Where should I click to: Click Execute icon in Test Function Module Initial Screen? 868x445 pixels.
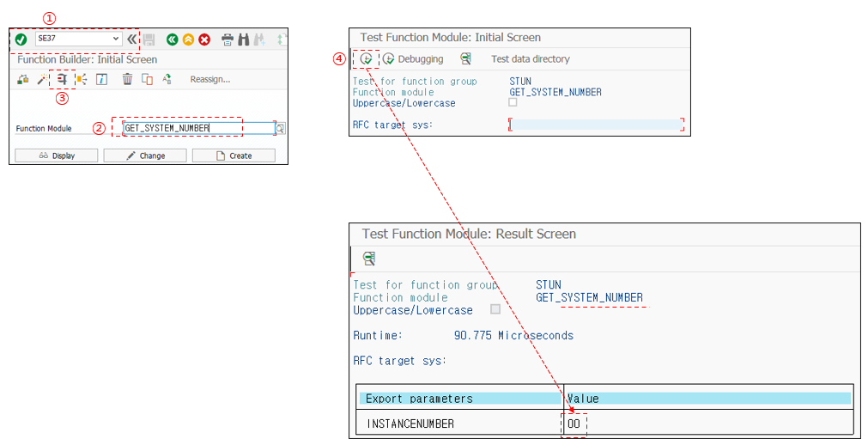(366, 58)
